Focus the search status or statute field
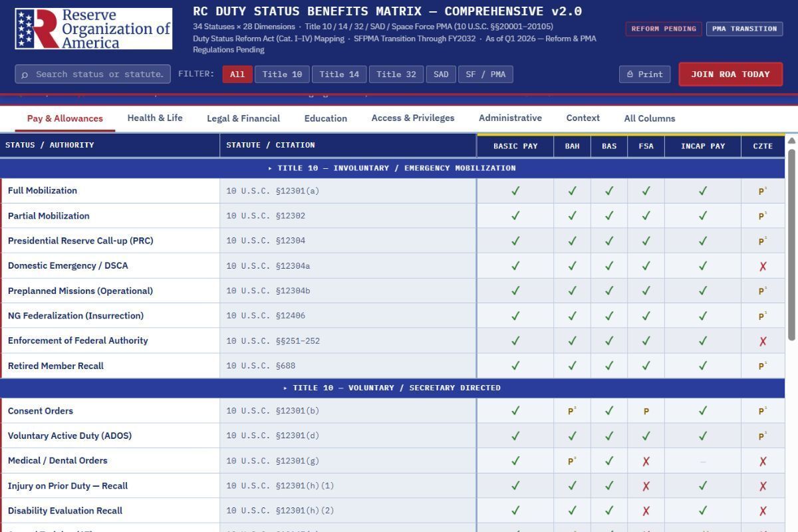798x532 pixels. pos(92,74)
